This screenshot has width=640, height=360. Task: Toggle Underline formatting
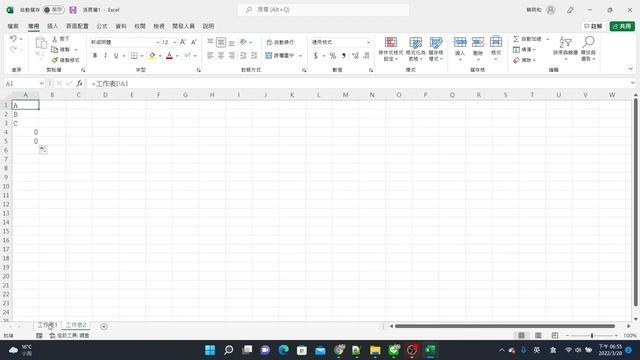click(x=116, y=56)
